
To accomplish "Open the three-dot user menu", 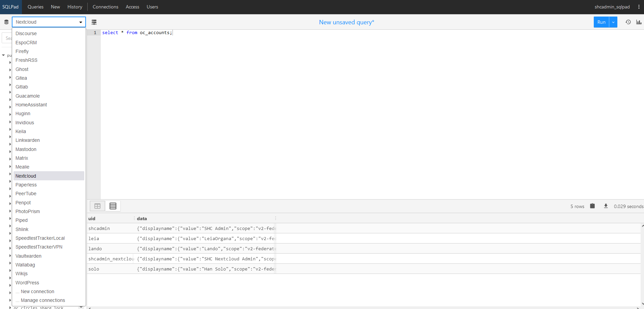I will [x=639, y=7].
